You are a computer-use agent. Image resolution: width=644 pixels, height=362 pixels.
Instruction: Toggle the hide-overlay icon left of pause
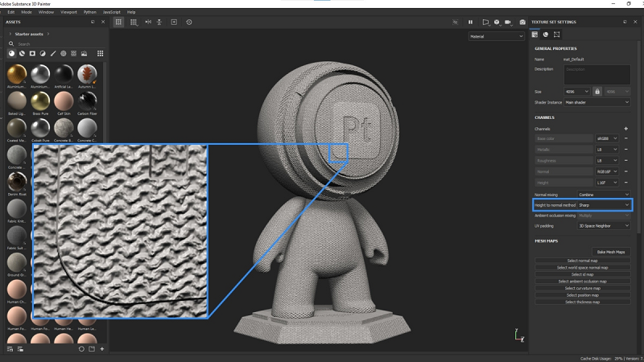454,22
